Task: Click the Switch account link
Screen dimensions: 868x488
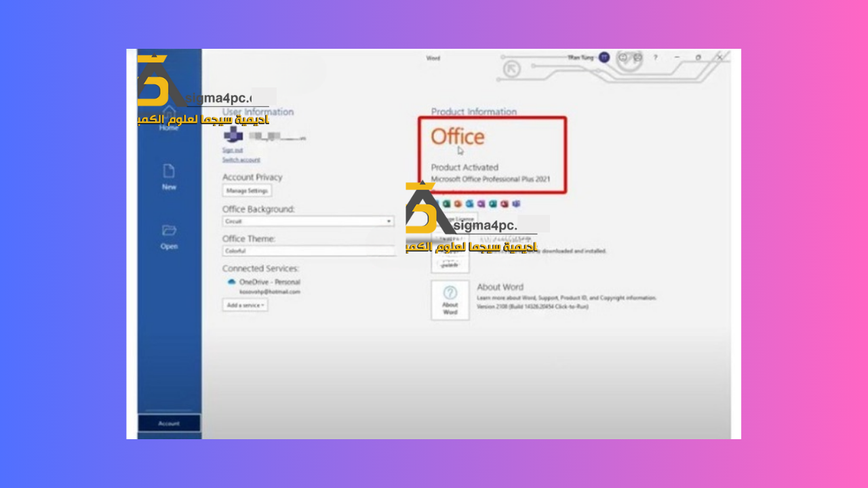Action: pos(241,160)
